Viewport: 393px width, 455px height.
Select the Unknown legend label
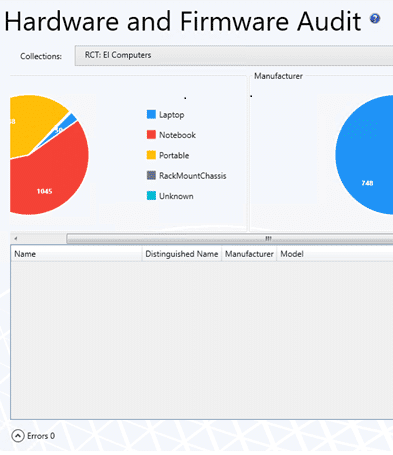176,196
